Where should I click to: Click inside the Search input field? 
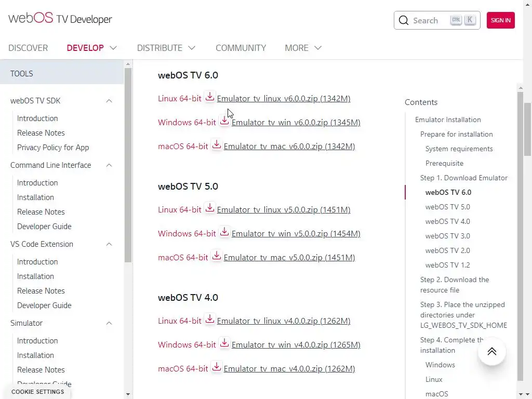(437, 20)
